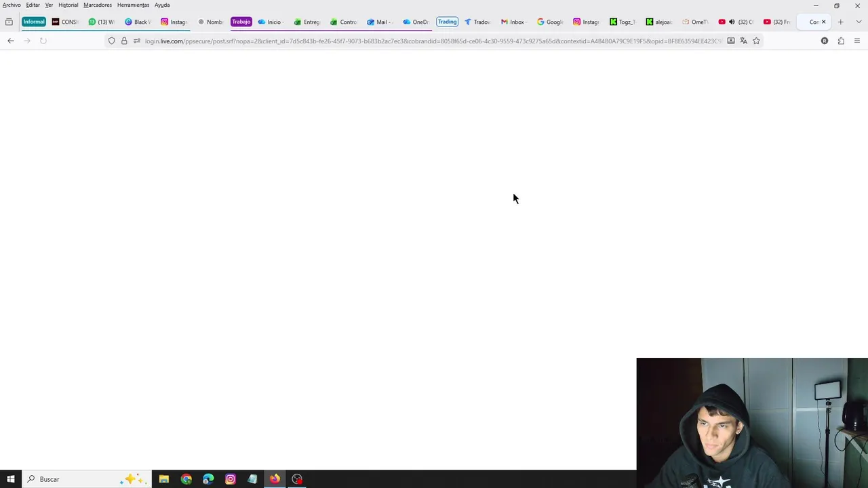Image resolution: width=868 pixels, height=488 pixels.
Task: Open the Extensions puzzle icon
Action: (x=841, y=41)
